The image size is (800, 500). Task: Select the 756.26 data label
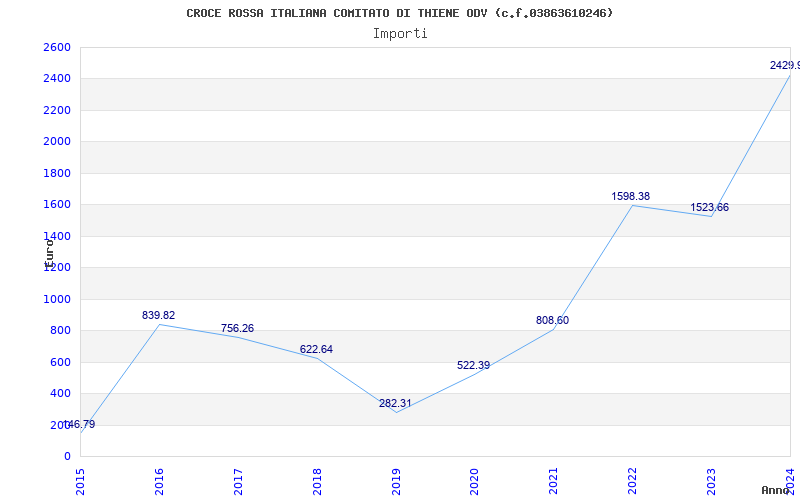(237, 329)
